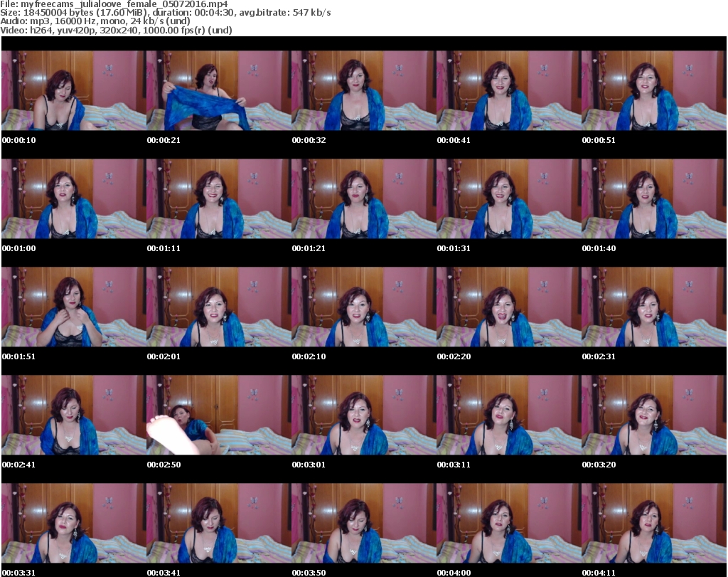This screenshot has width=728, height=577.
Task: Select the thumbnail timestamped 00:00:32
Action: pos(363,90)
